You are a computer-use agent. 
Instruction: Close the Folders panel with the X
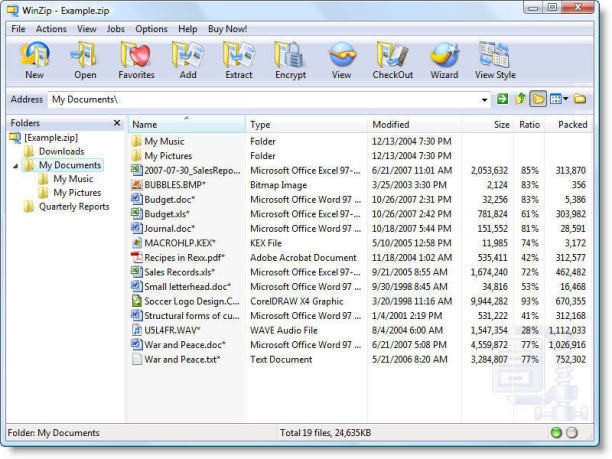point(116,123)
